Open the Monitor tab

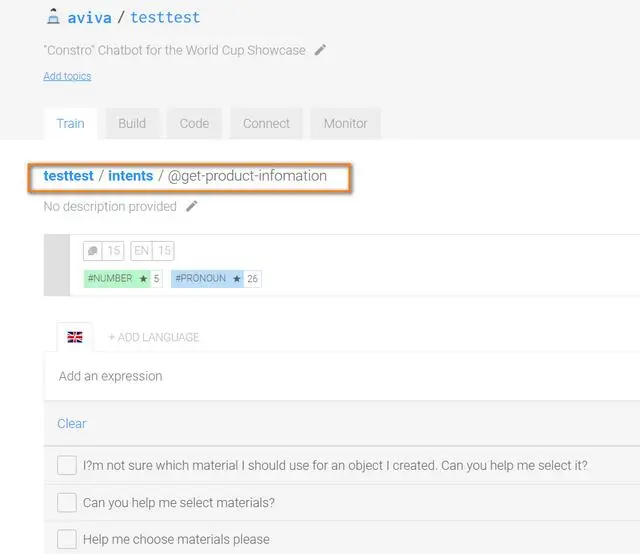346,124
